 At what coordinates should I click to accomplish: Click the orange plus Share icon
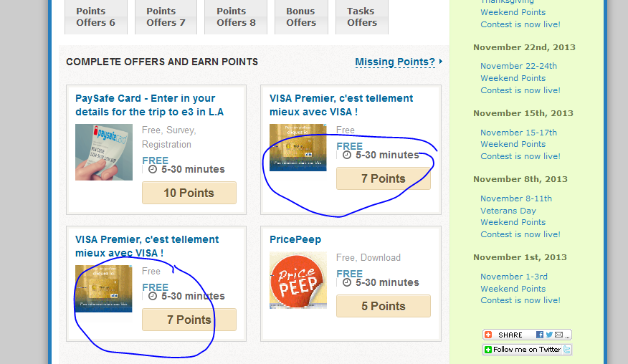[488, 335]
